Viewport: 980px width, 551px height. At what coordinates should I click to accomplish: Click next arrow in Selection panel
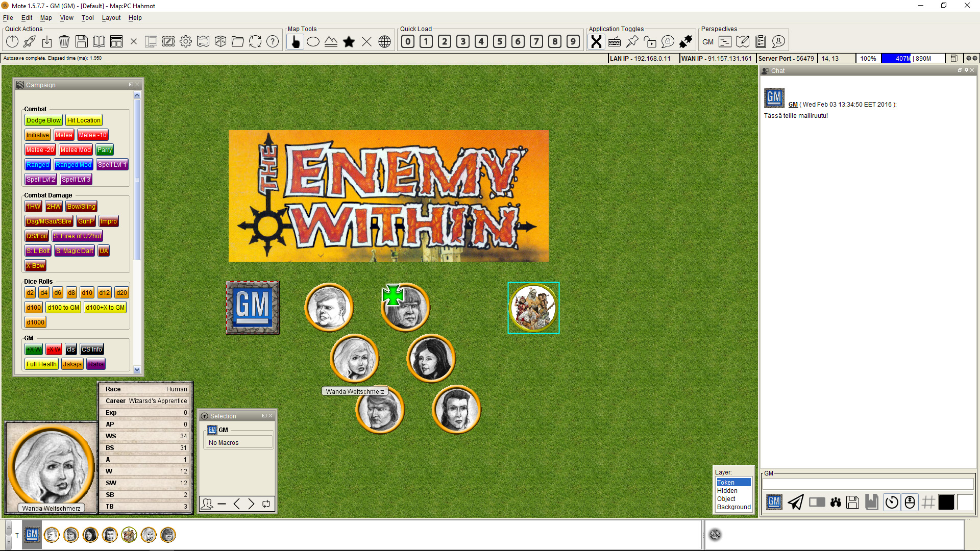(251, 504)
